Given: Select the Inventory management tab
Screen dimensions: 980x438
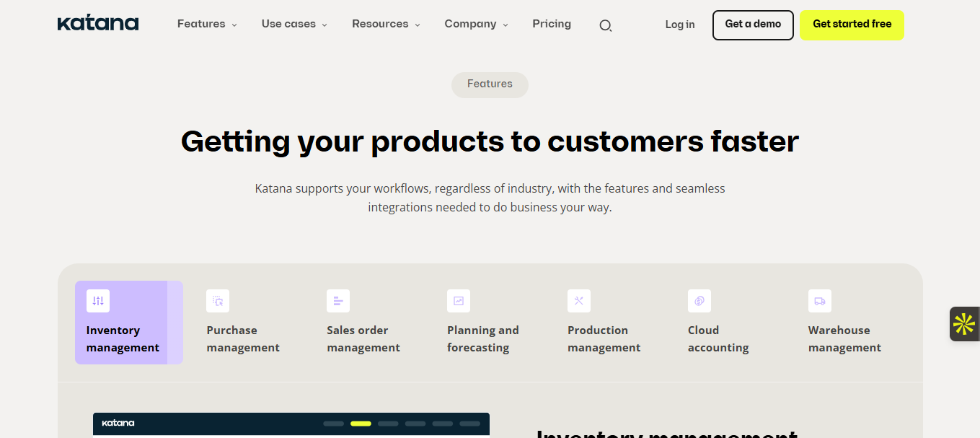Looking at the screenshot, I should click(x=129, y=323).
